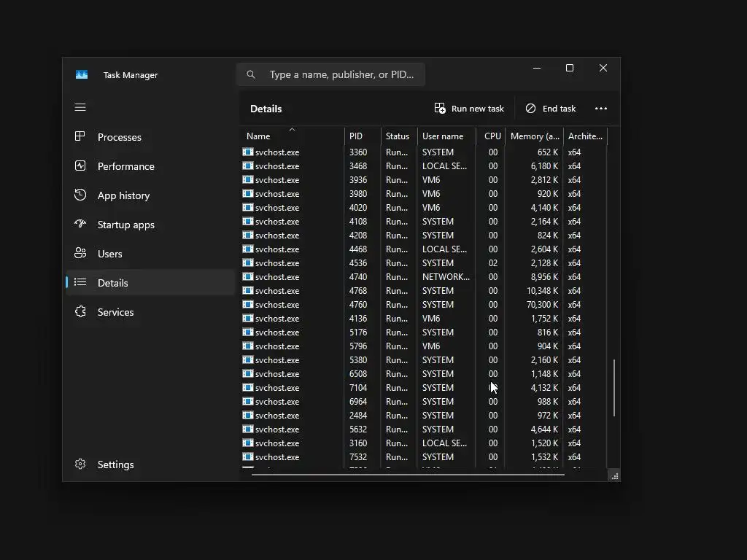Viewport: 747px width, 560px height.
Task: Click PID cell 4020
Action: click(357, 207)
